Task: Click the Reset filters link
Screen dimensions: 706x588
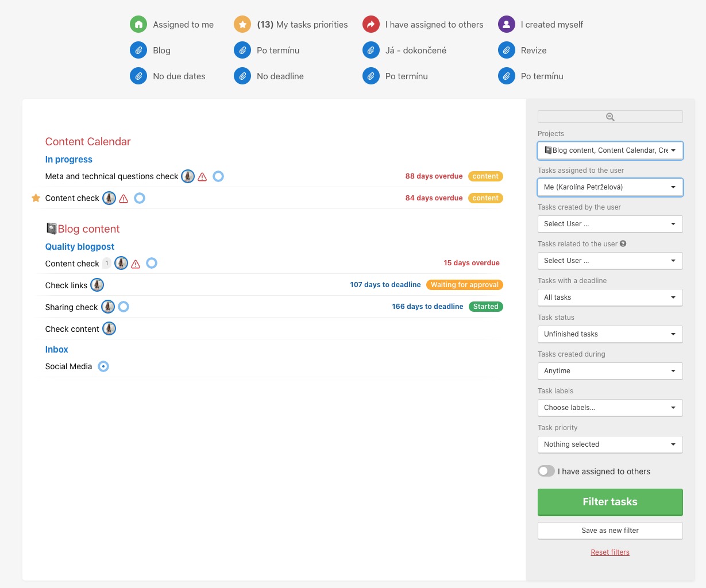Action: (x=610, y=552)
